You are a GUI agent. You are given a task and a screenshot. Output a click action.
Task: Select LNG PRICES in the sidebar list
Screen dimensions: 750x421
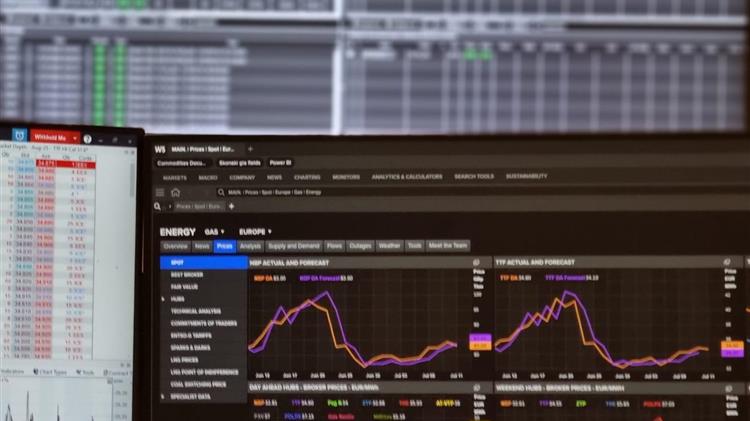(184, 359)
